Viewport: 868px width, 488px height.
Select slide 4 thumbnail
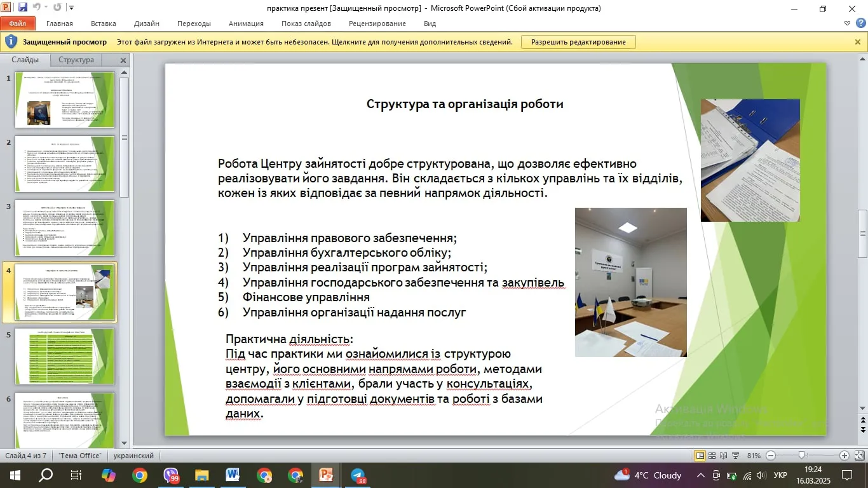(64, 292)
